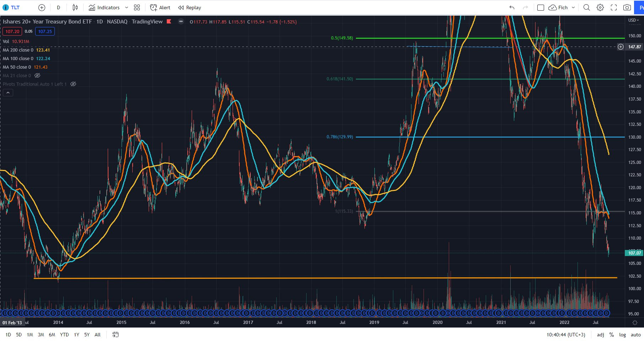The image size is (644, 341).
Task: Open time axis settings gear
Action: (635, 323)
